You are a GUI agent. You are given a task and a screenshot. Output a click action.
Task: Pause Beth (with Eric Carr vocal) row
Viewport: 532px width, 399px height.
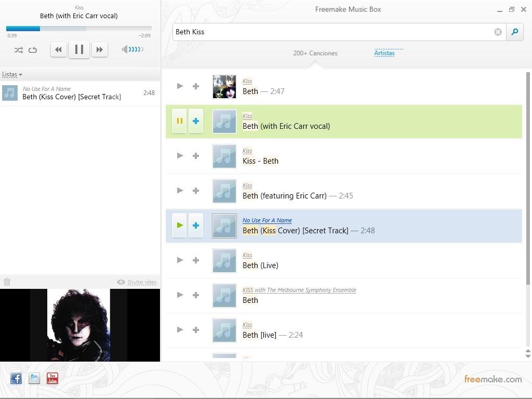(179, 121)
